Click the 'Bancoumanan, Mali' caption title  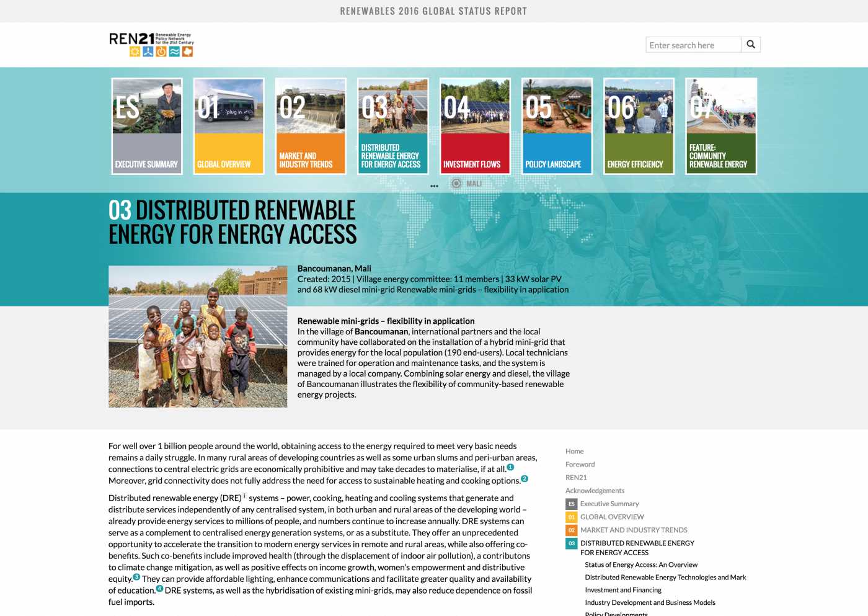[334, 269]
